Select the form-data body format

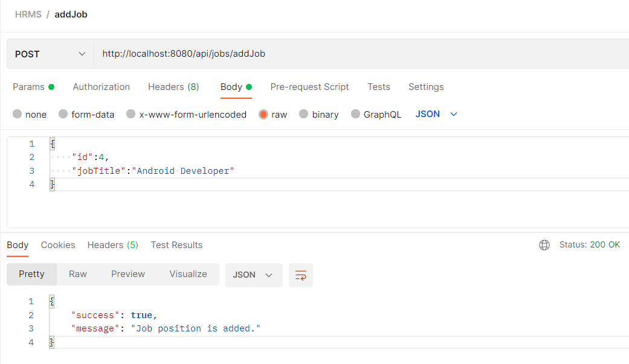pos(86,114)
